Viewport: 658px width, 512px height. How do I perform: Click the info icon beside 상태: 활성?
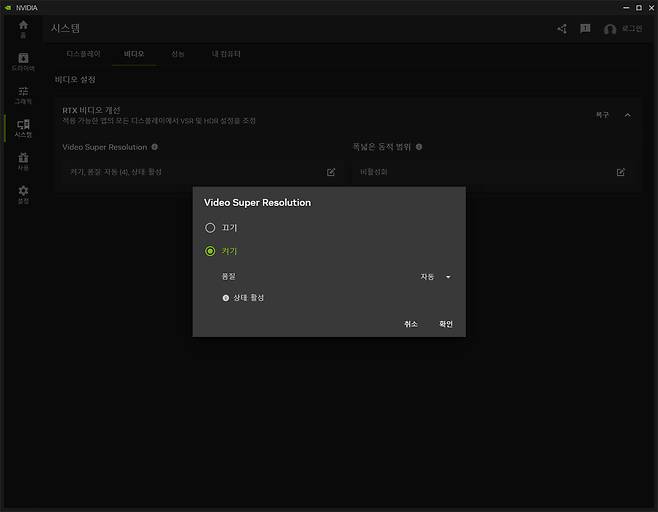tap(226, 298)
